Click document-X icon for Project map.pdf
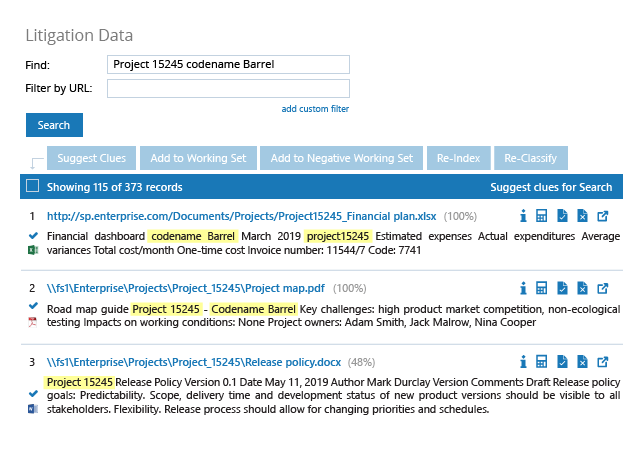 (x=582, y=288)
